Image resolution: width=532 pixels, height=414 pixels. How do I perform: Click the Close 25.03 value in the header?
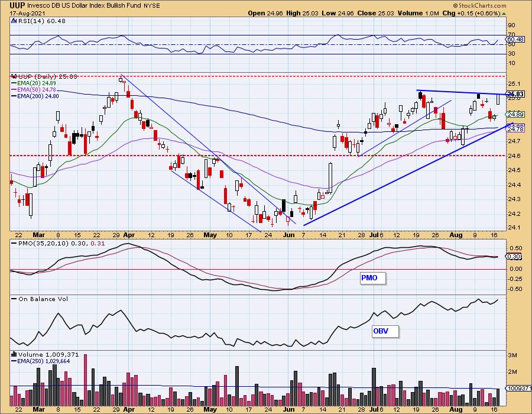(x=375, y=13)
